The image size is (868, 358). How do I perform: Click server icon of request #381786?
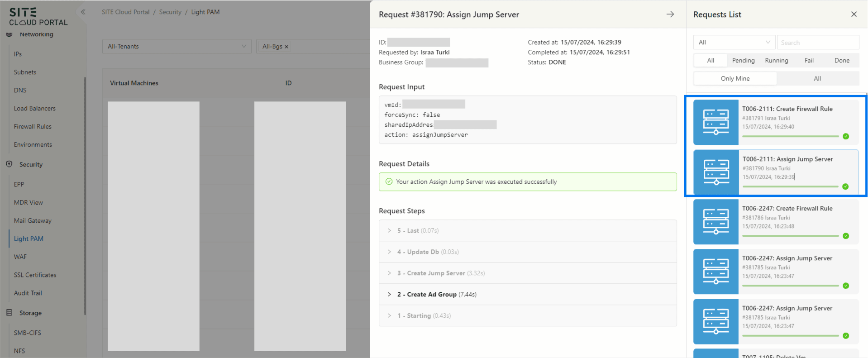coord(716,222)
